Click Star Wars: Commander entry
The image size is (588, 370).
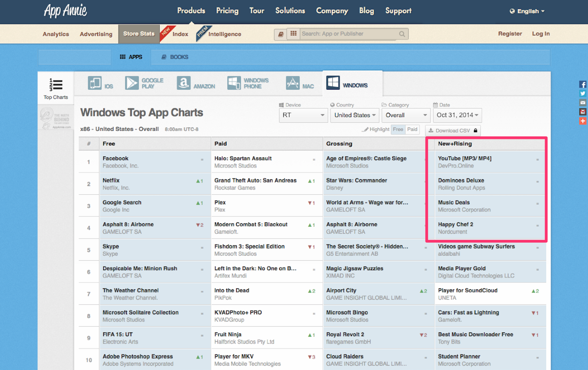357,180
